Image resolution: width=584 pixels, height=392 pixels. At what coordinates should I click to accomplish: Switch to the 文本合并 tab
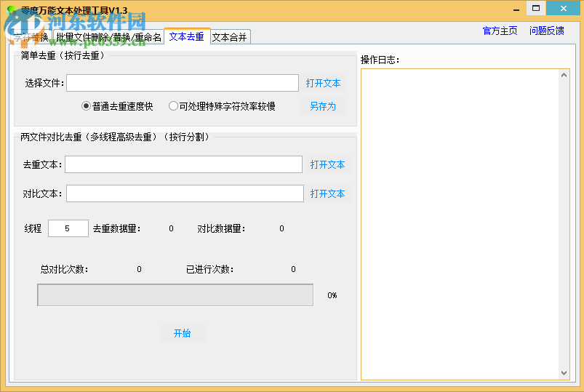click(230, 37)
